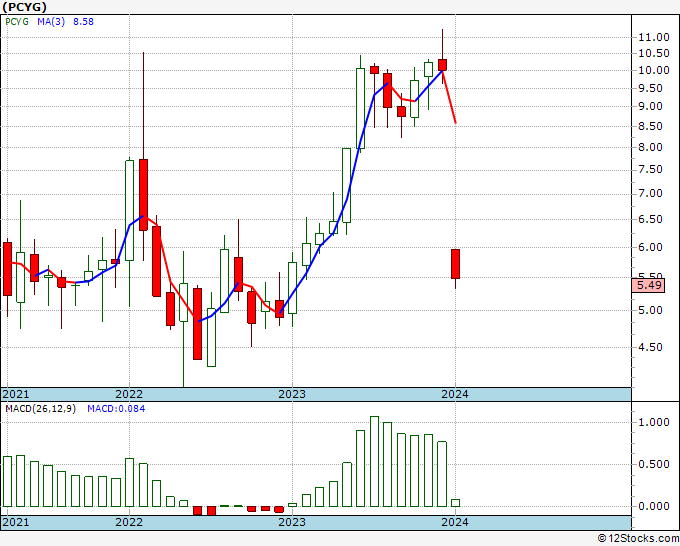Image resolution: width=680 pixels, height=546 pixels.
Task: Click the 10.50 price axis label
Action: coord(654,53)
